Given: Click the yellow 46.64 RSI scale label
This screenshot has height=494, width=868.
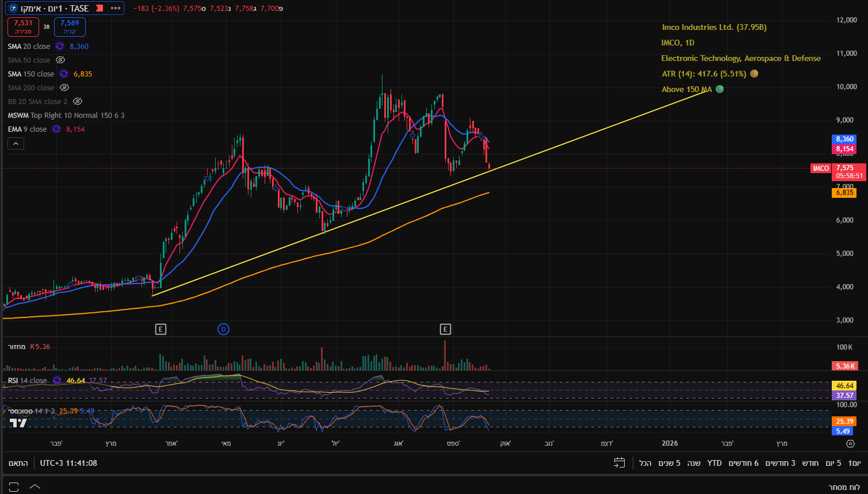Looking at the screenshot, I should coord(844,386).
